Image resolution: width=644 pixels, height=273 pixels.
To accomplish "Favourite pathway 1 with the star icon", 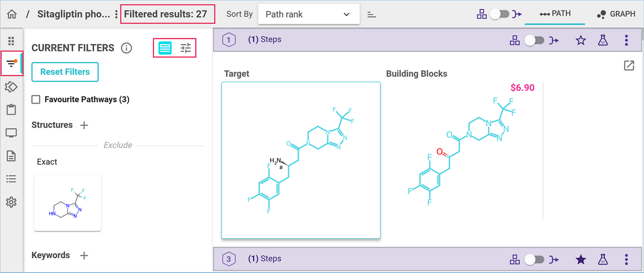I will point(581,40).
